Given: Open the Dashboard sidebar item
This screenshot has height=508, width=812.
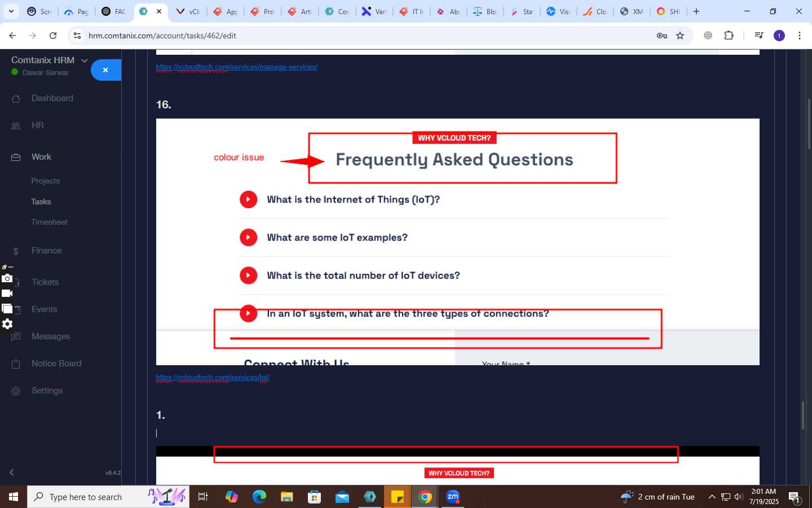Looking at the screenshot, I should [52, 98].
